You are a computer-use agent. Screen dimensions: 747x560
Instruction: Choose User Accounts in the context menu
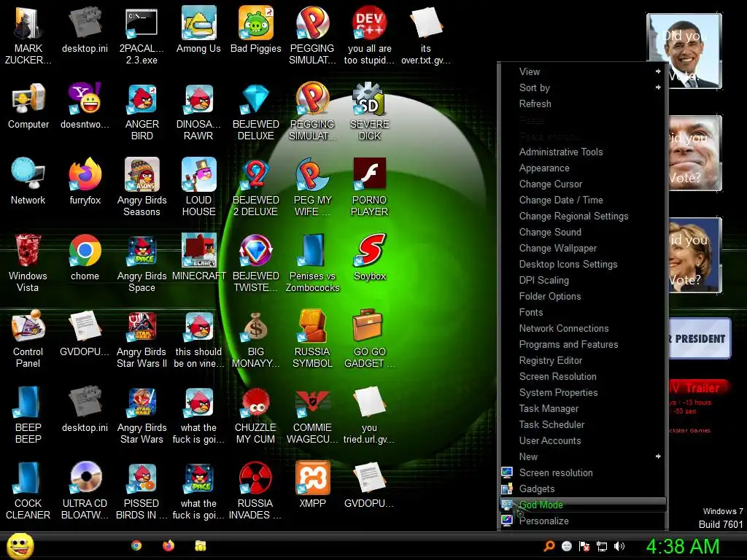[583, 440]
